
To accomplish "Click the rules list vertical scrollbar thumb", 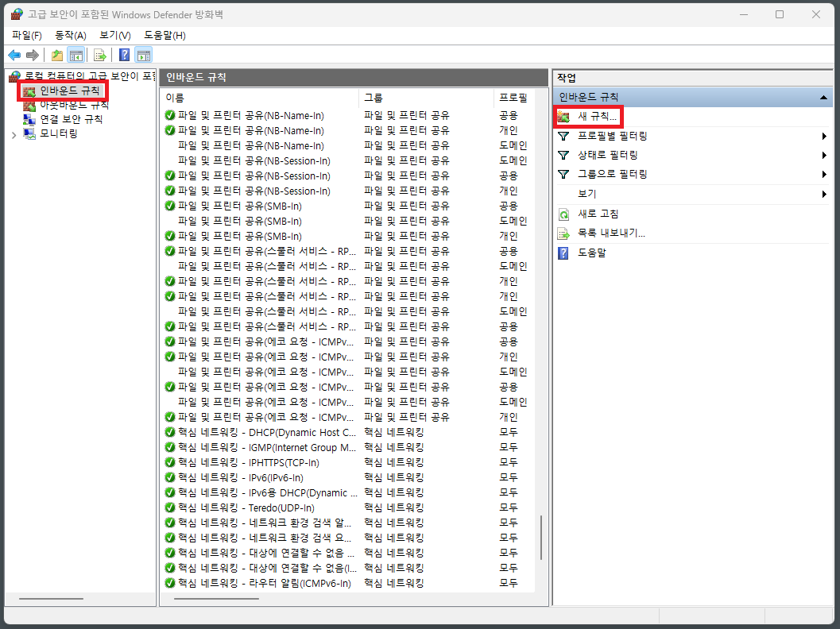I will 541,538.
